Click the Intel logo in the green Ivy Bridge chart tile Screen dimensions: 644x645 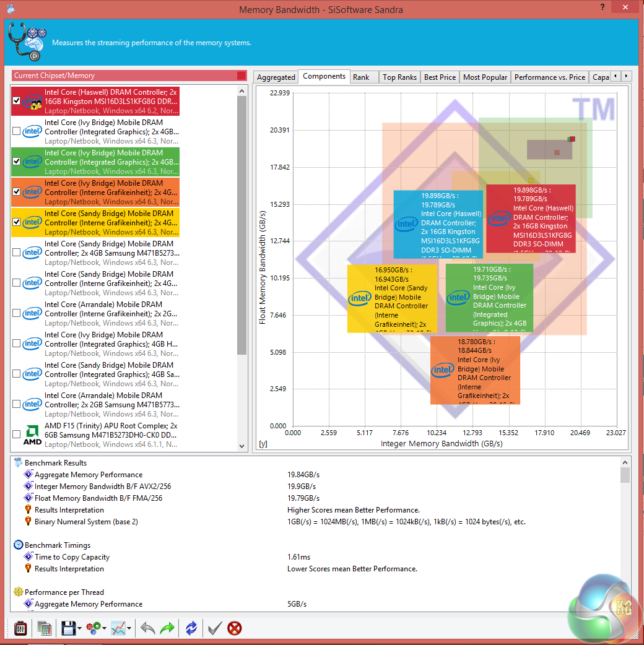pos(458,297)
